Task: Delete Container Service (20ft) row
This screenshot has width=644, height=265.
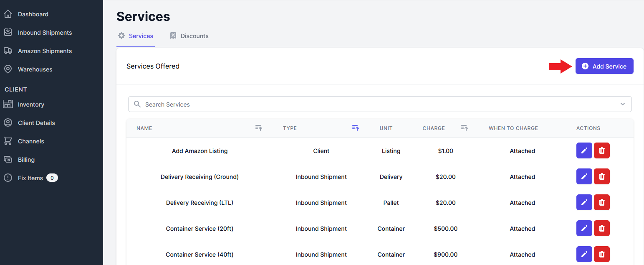Action: coord(601,228)
